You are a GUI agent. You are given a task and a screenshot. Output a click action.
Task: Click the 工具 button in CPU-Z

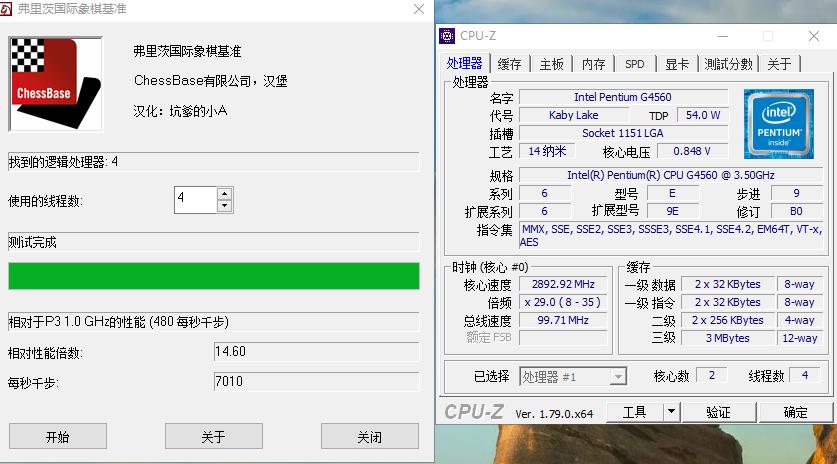point(634,412)
